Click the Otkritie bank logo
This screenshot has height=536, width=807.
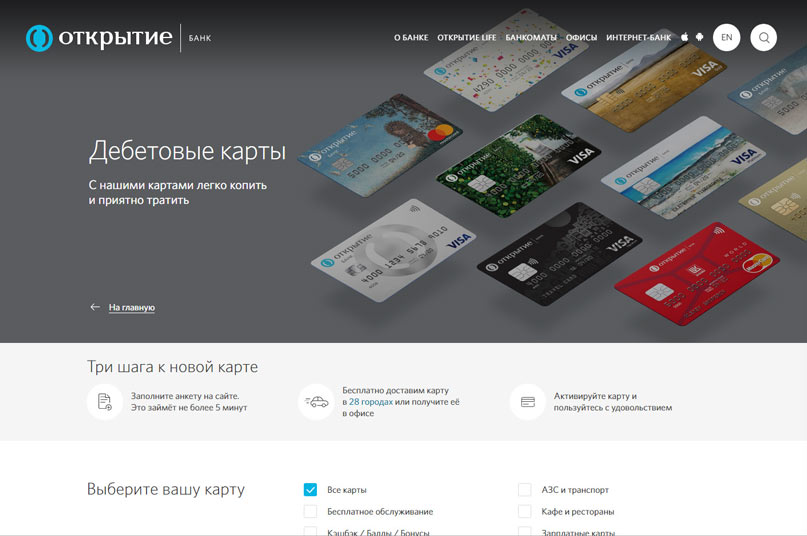click(x=99, y=38)
